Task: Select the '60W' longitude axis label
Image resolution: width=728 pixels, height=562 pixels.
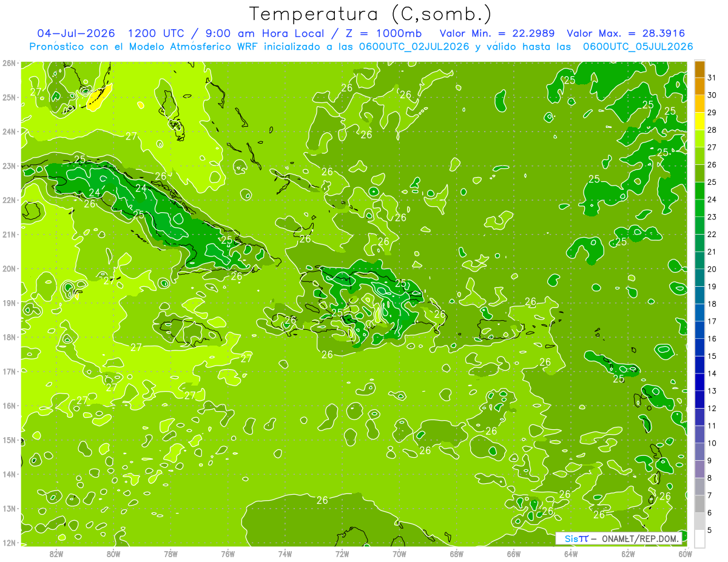Action: pyautogui.click(x=686, y=554)
